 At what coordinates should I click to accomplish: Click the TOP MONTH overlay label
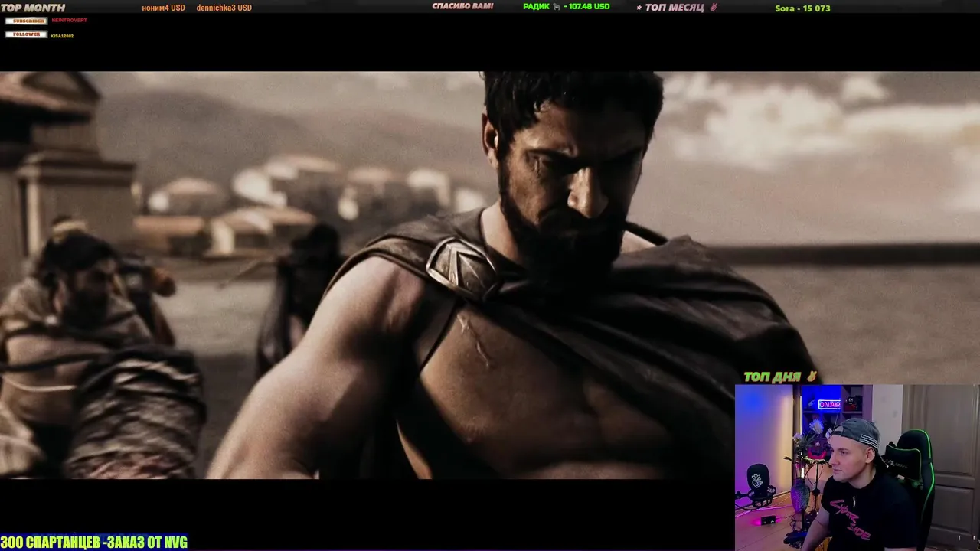(x=34, y=8)
